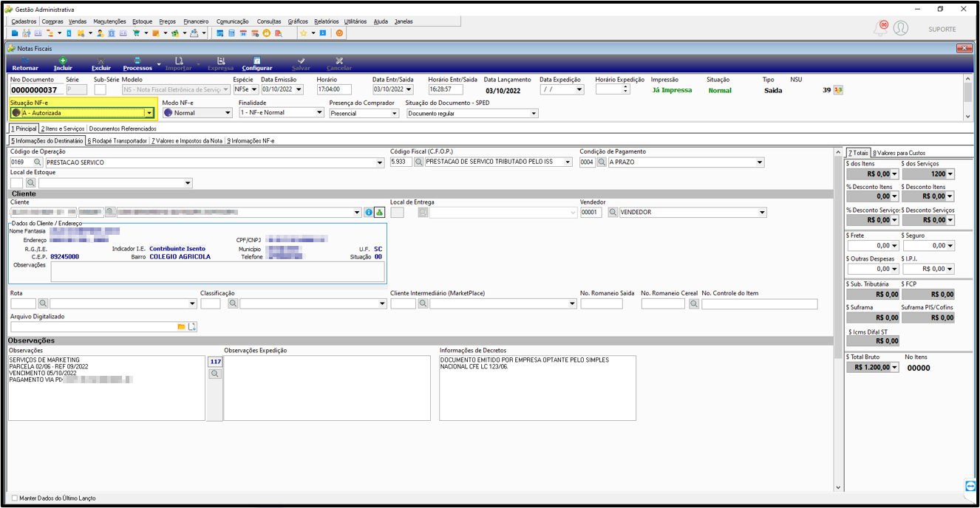Open the $ Total Bruto dropdown arrow
The height and width of the screenshot is (508, 980).
click(x=894, y=367)
